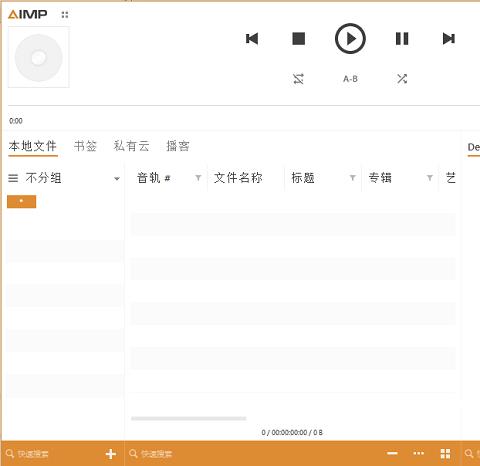Open the filter for 标题 column

[353, 178]
